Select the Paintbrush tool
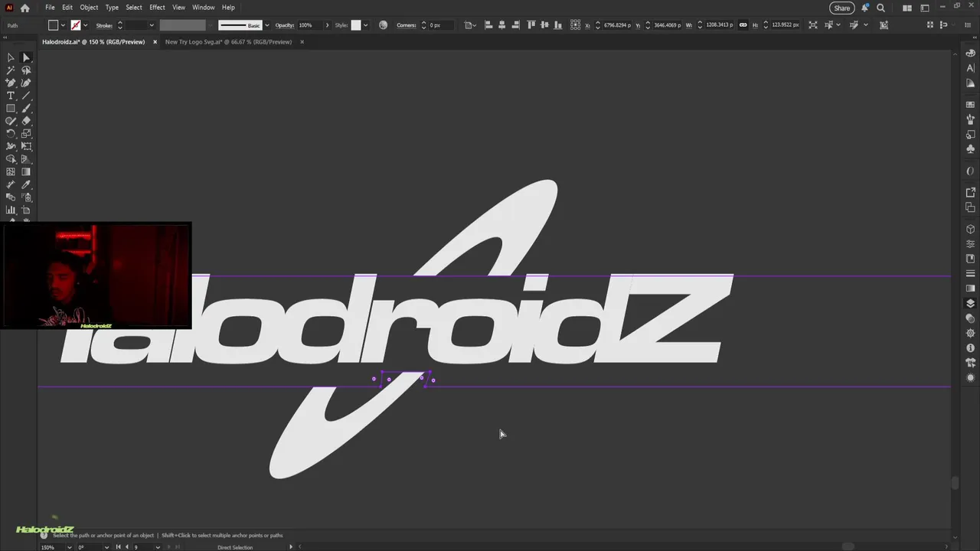Screen dimensions: 980x551 pos(26,108)
